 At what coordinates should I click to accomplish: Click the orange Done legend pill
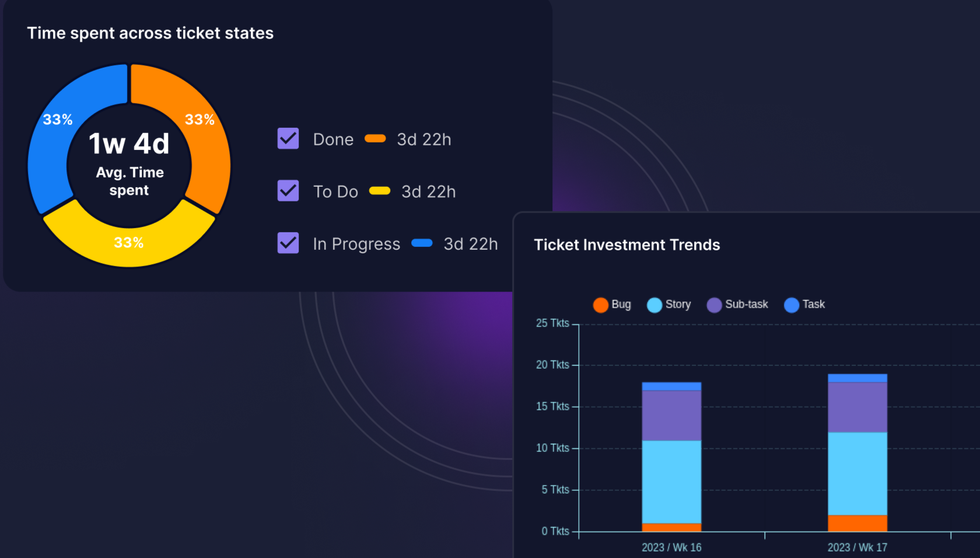(375, 139)
